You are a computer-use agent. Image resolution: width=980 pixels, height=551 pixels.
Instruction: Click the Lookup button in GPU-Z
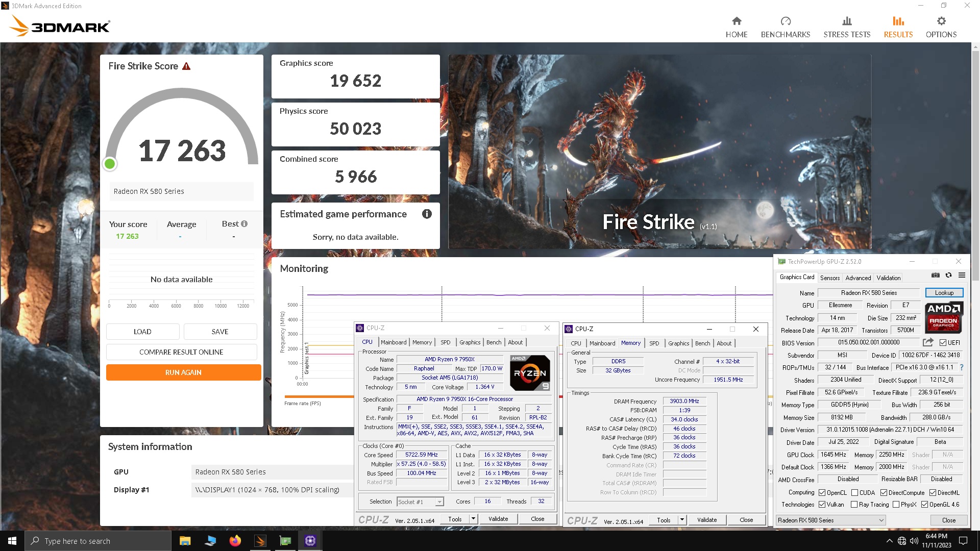(944, 293)
